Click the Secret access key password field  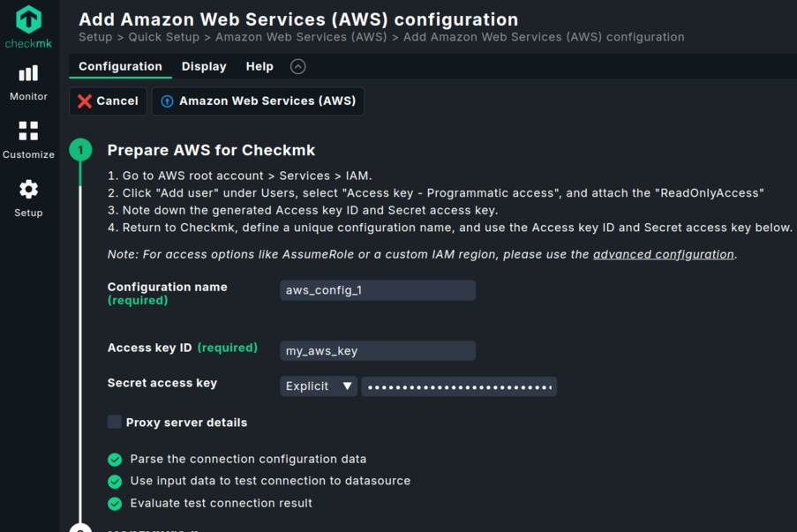pyautogui.click(x=459, y=386)
